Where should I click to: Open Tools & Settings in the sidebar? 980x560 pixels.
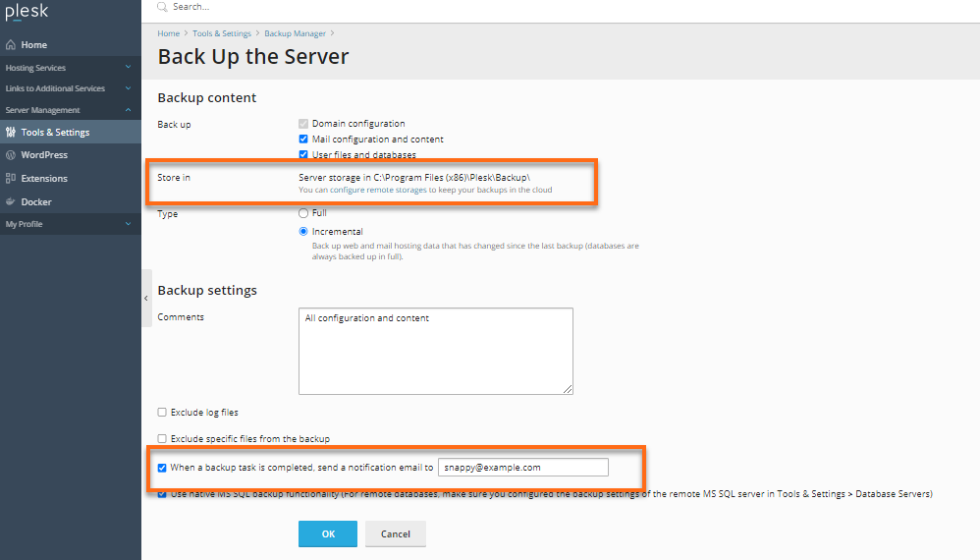tap(70, 133)
